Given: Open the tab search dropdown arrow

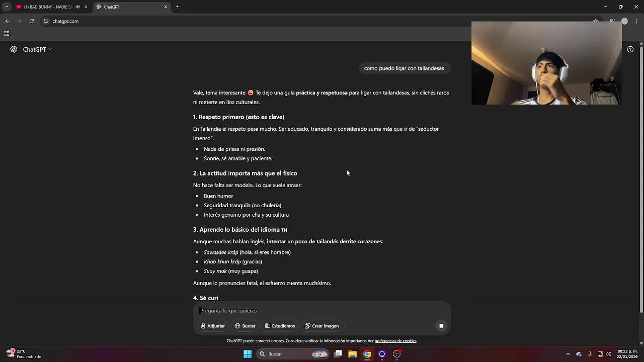Looking at the screenshot, I should [7, 7].
